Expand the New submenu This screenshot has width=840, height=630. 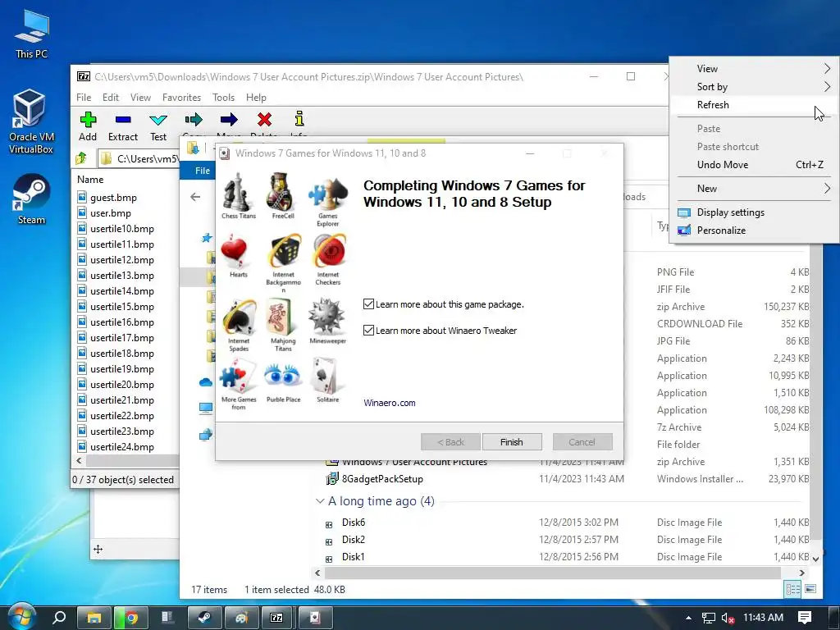[755, 189]
